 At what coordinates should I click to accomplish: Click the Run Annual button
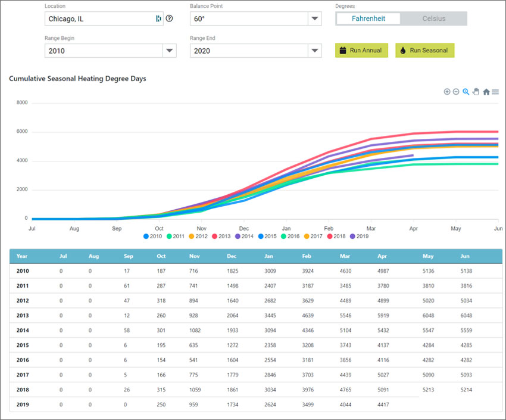tap(361, 51)
